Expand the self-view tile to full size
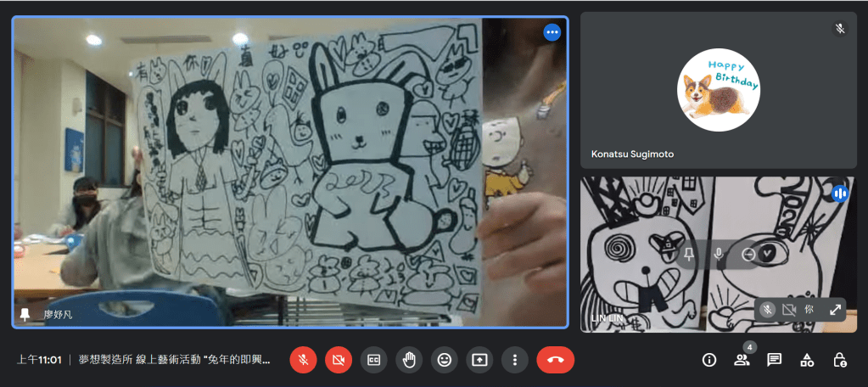Screen dimensions: 868x387 (835, 310)
